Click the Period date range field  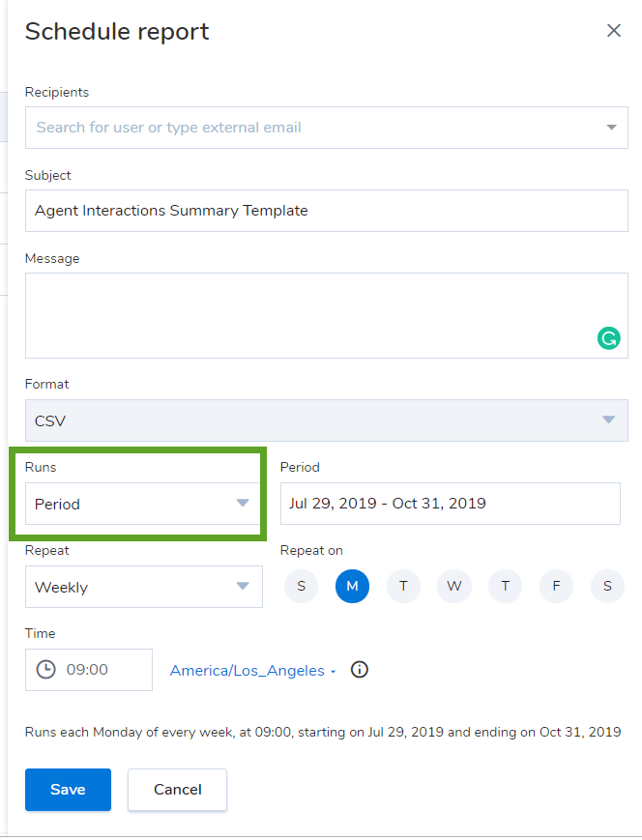point(450,504)
